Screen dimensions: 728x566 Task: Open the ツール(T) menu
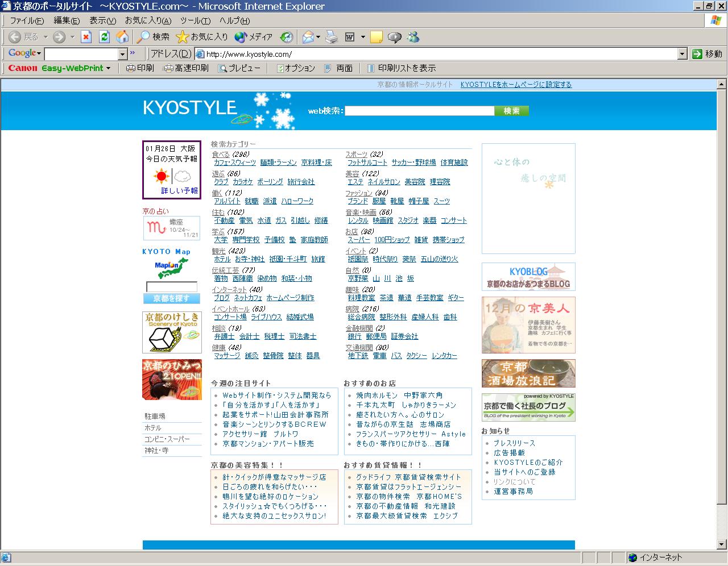195,21
